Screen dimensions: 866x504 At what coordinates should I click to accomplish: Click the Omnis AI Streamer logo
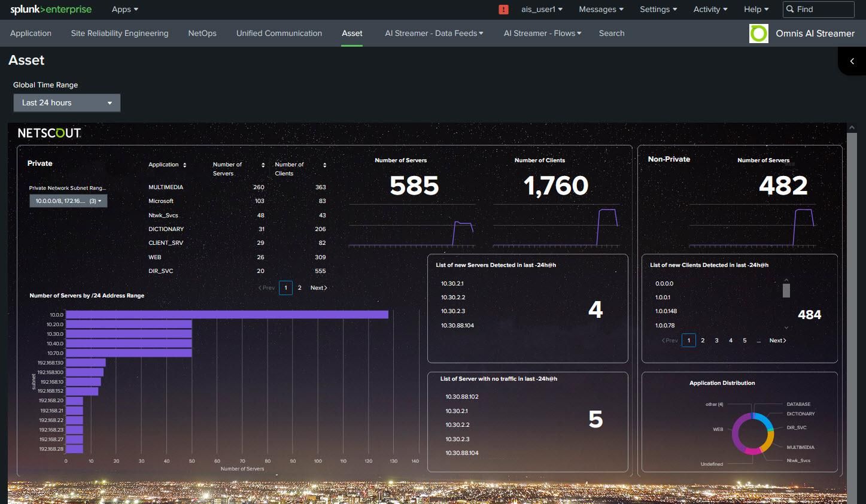(x=758, y=34)
